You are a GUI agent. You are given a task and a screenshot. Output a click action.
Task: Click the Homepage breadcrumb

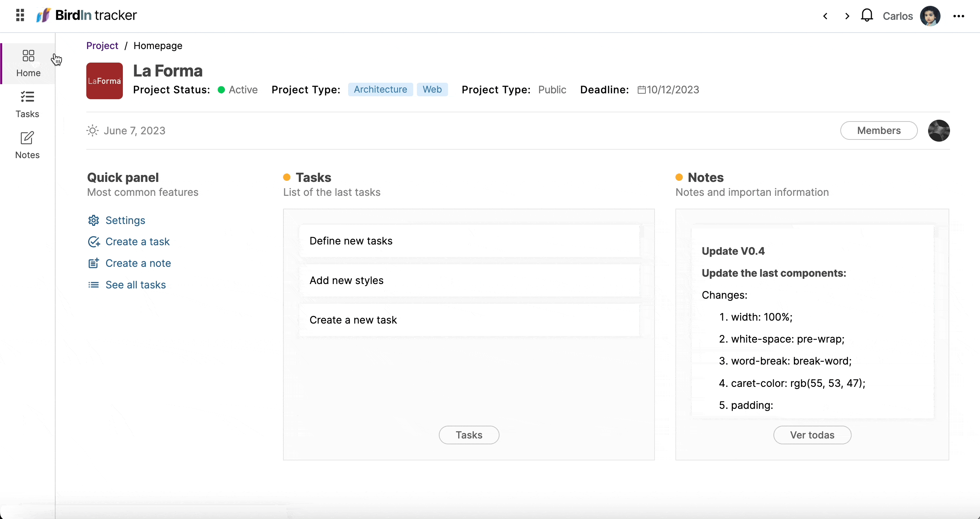(x=158, y=46)
